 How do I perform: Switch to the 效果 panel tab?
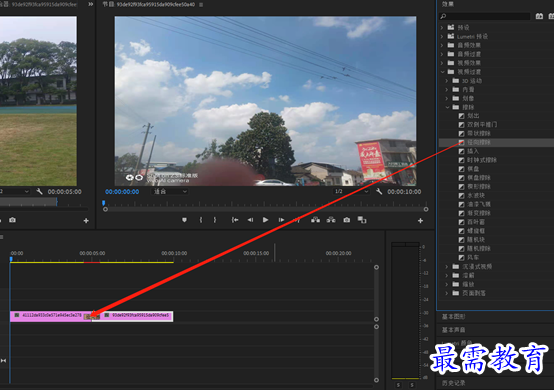pyautogui.click(x=448, y=4)
